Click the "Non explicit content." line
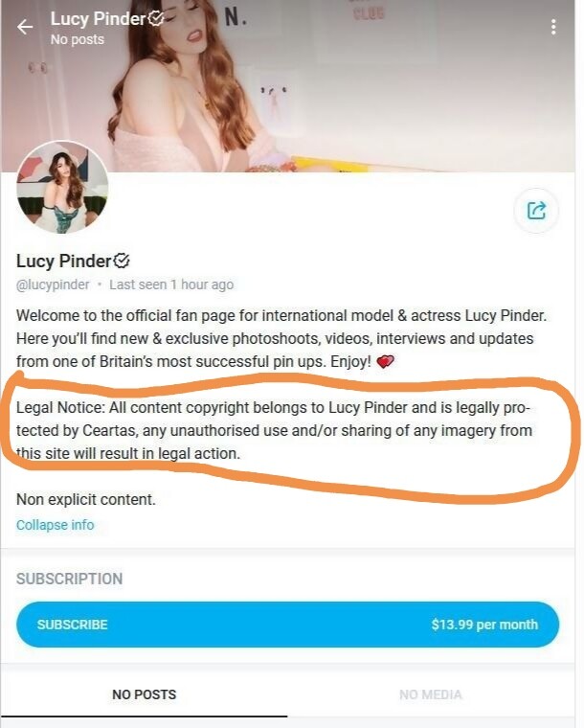584x728 pixels. tap(86, 499)
